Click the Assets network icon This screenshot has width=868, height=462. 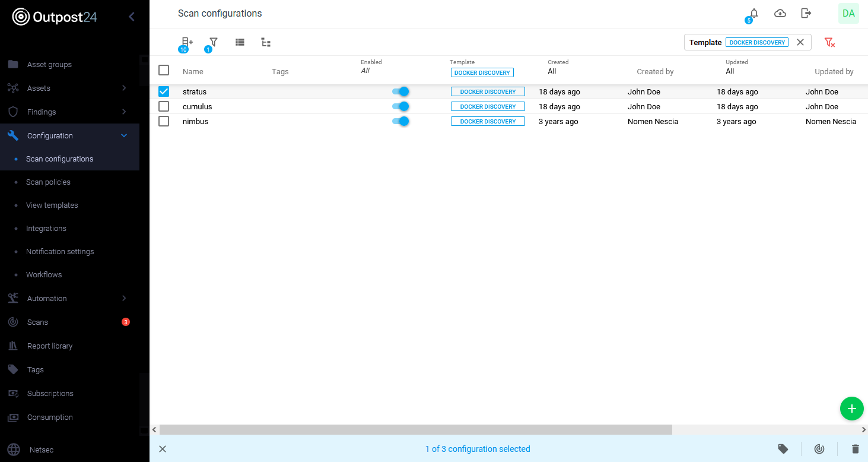(13, 88)
